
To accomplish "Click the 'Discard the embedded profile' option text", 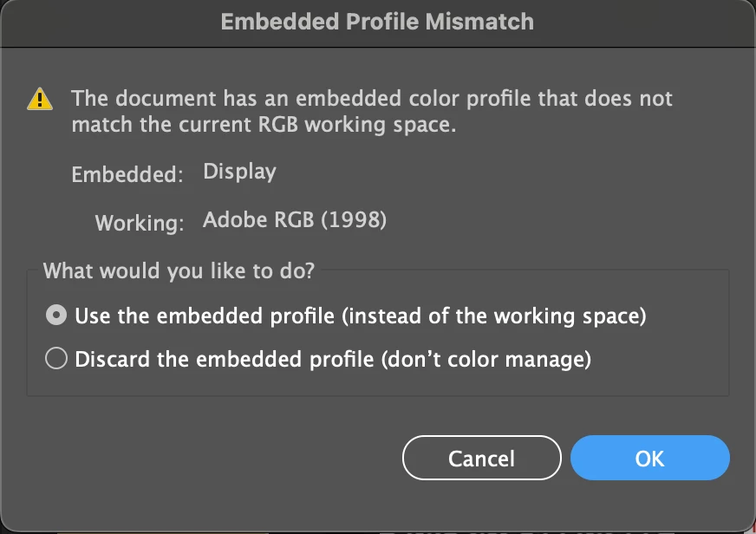I will [224, 358].
